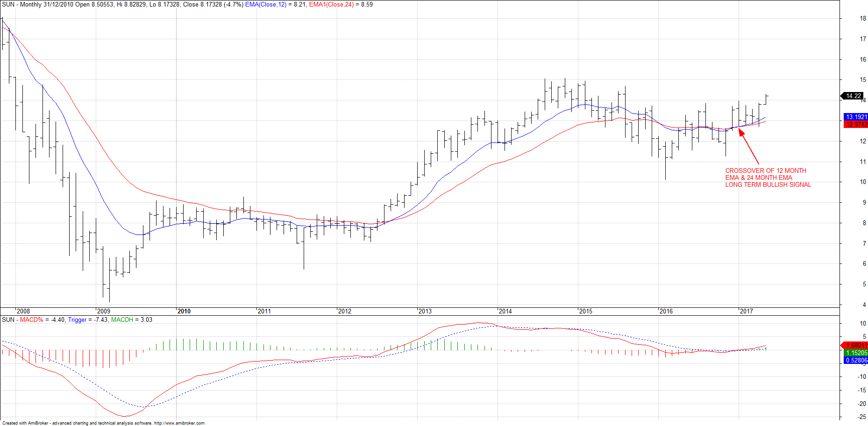The height and width of the screenshot is (426, 868).
Task: Click the http://www.amibroker.com link in the footer
Action: (179, 423)
